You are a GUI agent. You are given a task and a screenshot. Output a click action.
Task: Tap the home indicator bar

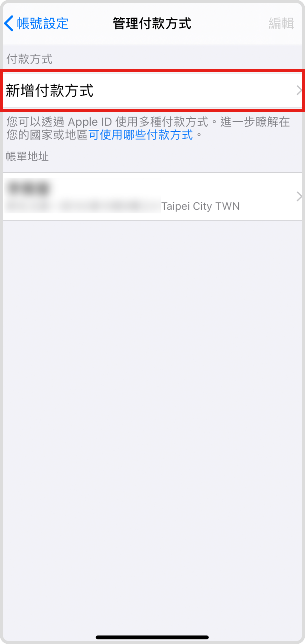click(x=152, y=637)
